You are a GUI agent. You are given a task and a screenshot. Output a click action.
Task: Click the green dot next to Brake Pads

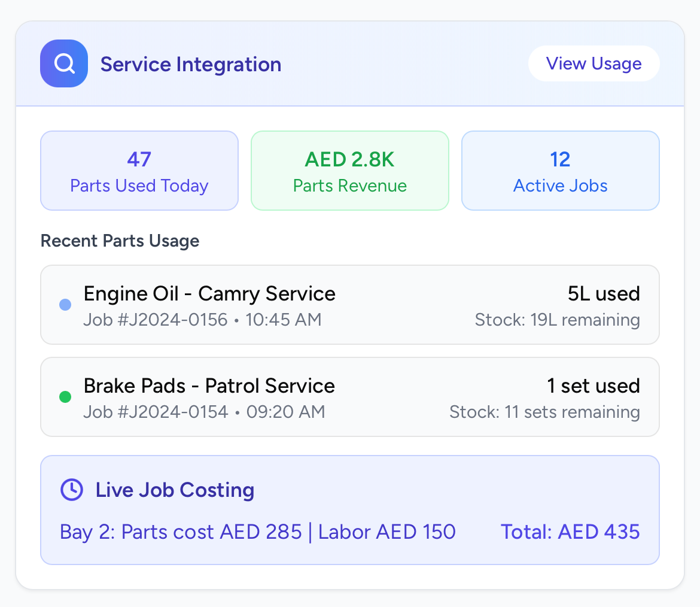click(x=66, y=397)
